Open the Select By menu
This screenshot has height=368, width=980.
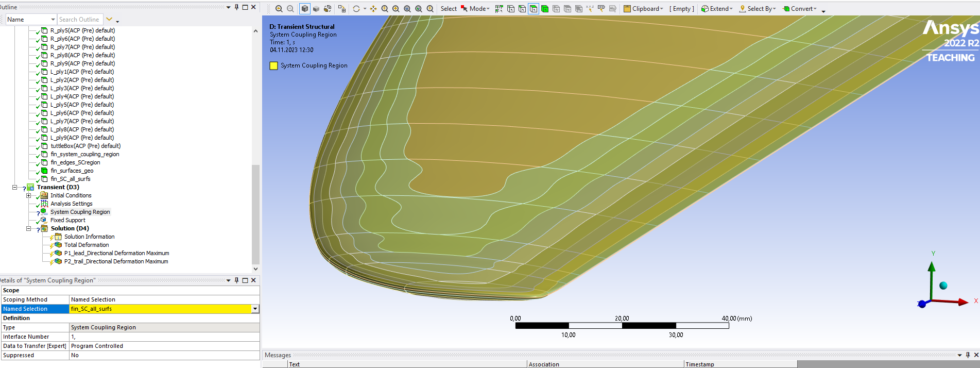click(757, 9)
